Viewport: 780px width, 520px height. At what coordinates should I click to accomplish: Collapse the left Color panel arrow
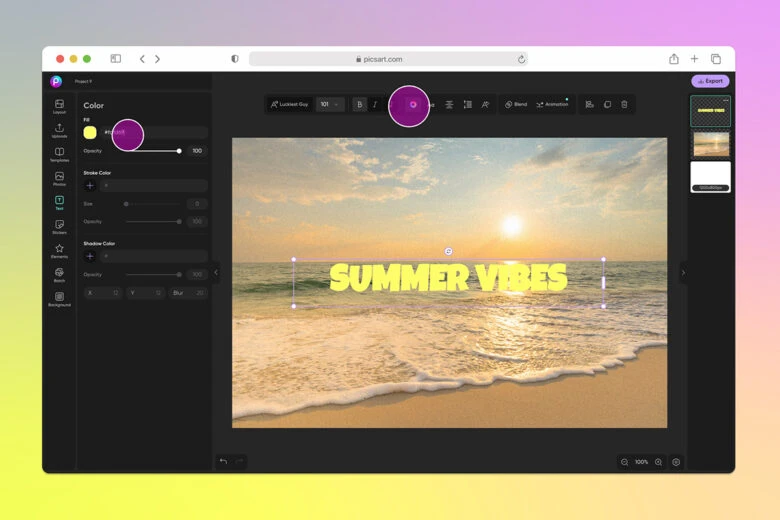[x=216, y=272]
